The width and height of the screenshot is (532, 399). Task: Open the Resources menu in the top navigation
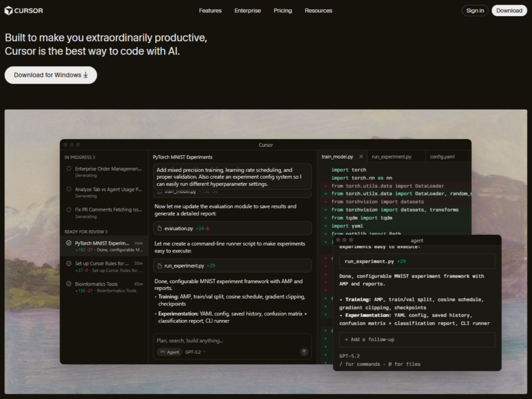318,10
